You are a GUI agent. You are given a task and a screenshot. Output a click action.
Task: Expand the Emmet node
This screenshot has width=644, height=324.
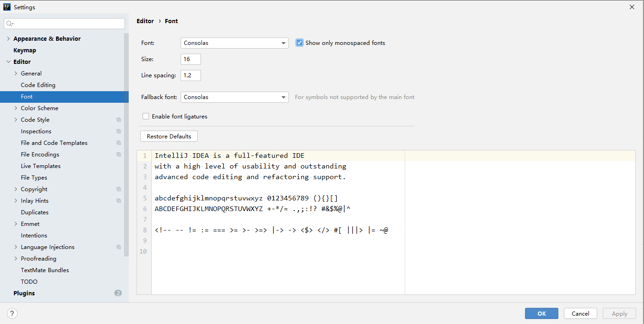click(x=16, y=224)
